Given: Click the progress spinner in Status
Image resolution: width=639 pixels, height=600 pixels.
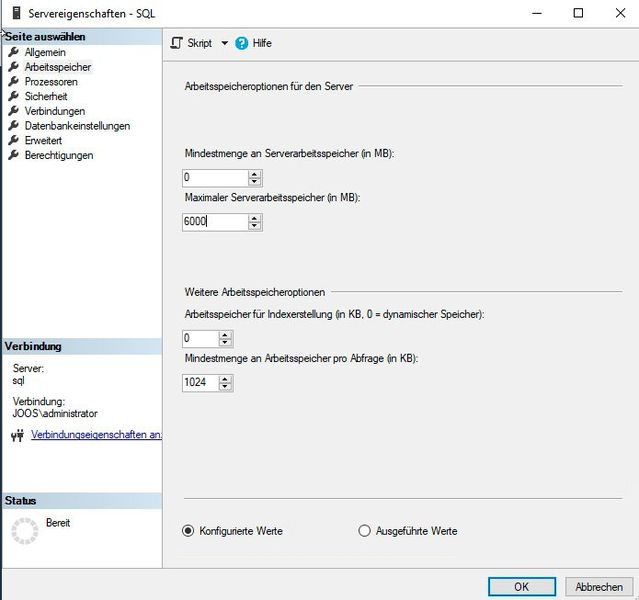Looking at the screenshot, I should coord(24,531).
